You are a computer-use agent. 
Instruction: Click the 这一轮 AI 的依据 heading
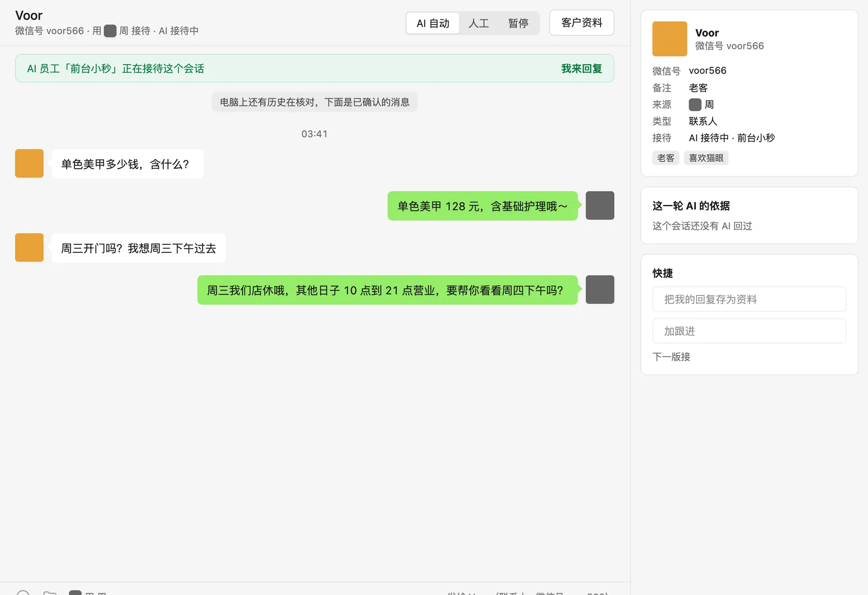click(x=691, y=206)
